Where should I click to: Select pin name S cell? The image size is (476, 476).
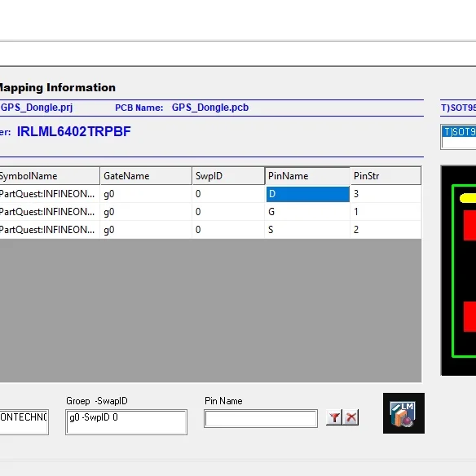(x=307, y=230)
